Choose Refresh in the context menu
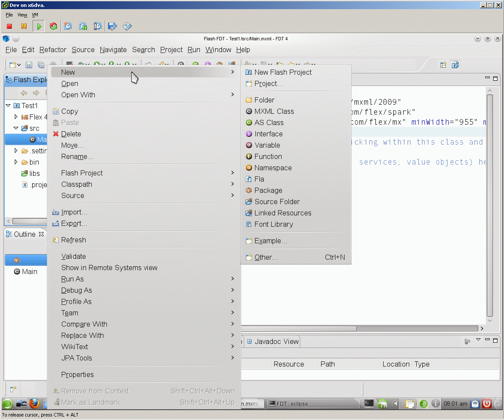The image size is (504, 420). click(144, 240)
